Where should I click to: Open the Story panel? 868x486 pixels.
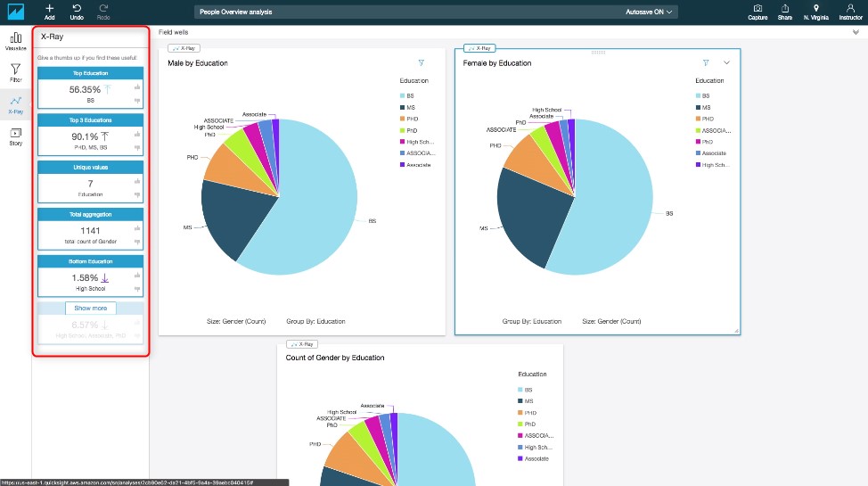tap(15, 136)
